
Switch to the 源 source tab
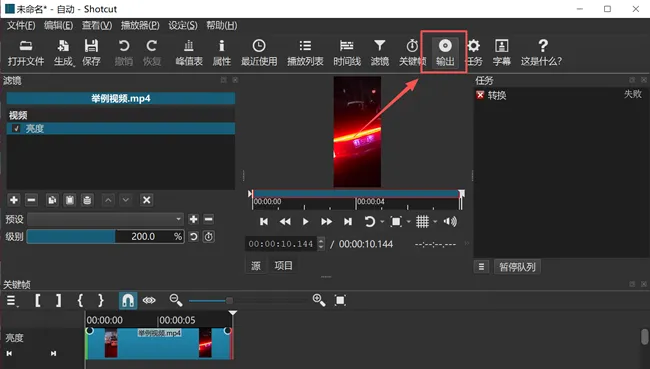coord(256,266)
